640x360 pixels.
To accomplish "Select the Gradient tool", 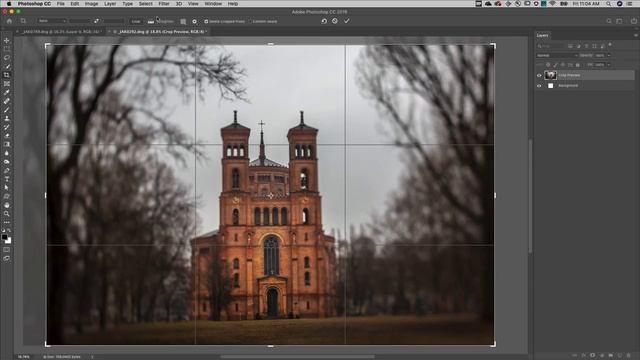I will tap(7, 144).
